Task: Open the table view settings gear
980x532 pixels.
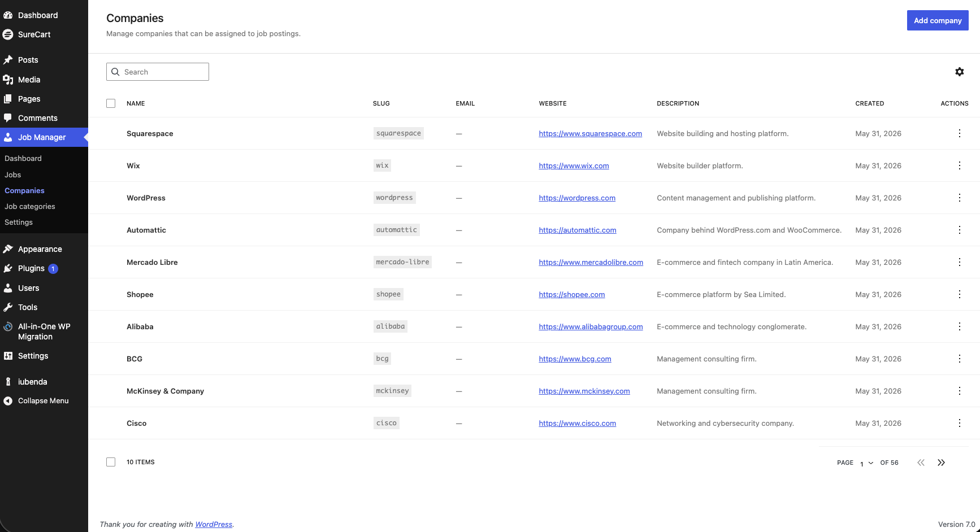Action: (959, 72)
